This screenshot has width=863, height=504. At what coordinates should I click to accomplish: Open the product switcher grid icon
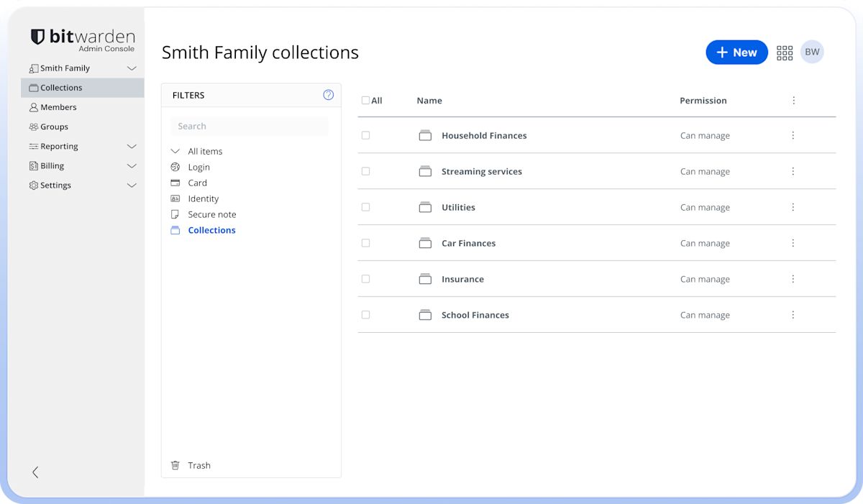[785, 52]
